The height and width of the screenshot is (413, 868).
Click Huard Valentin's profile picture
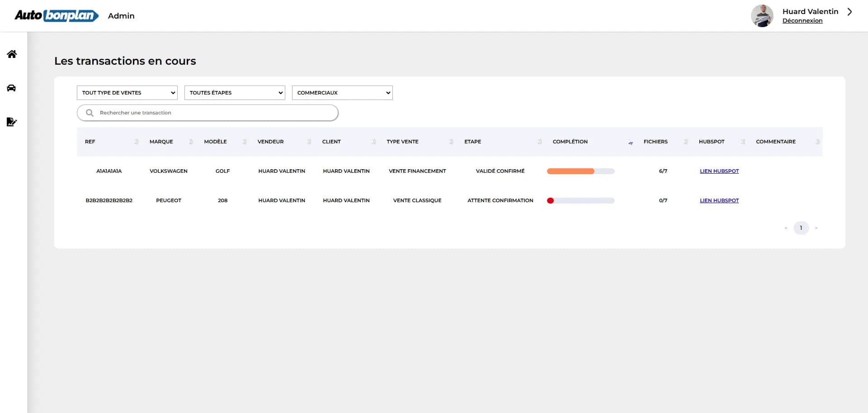762,15
